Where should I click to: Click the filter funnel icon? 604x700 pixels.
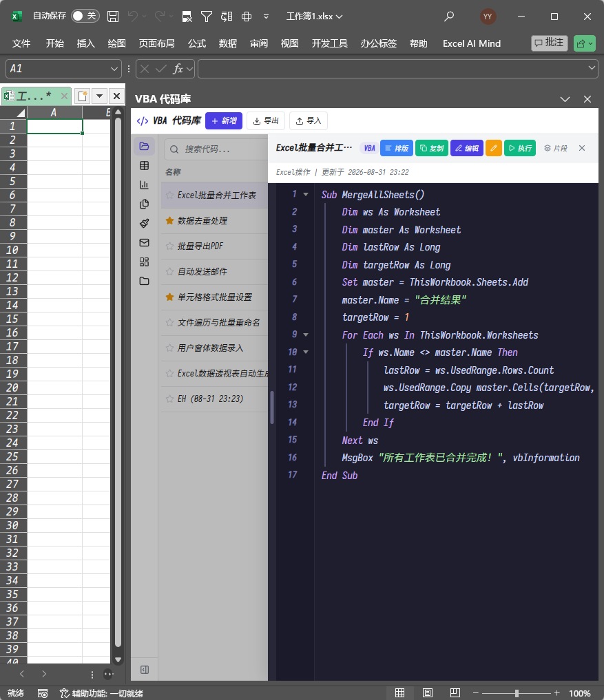pyautogui.click(x=207, y=17)
